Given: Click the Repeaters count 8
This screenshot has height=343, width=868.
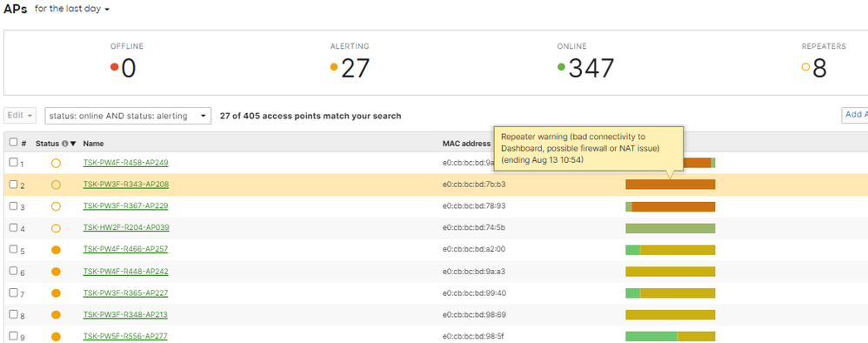Looking at the screenshot, I should click(819, 69).
